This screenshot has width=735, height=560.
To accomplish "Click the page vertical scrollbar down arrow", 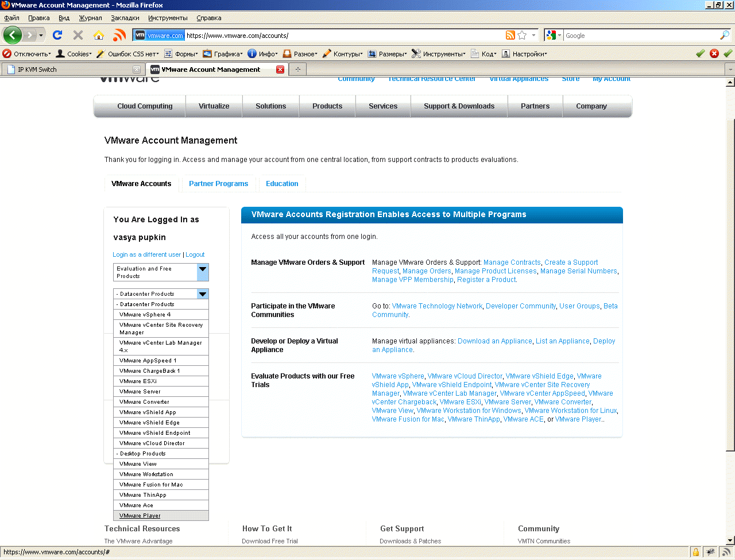I will (730, 540).
